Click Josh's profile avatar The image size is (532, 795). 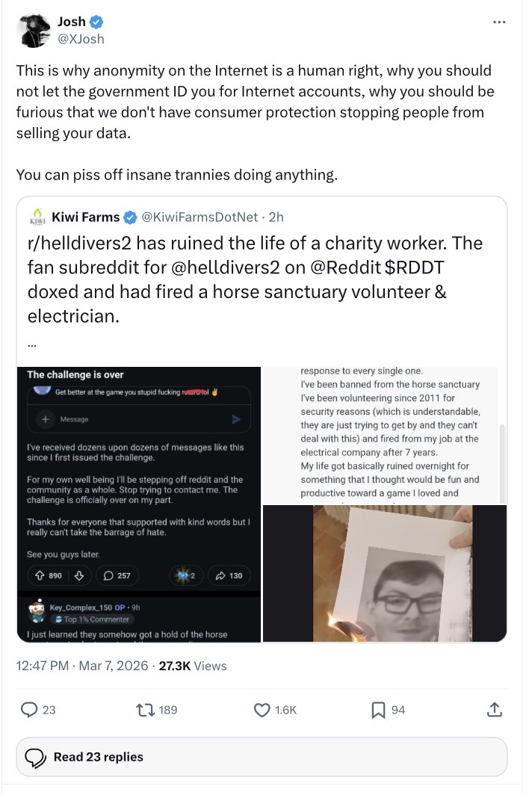34,31
